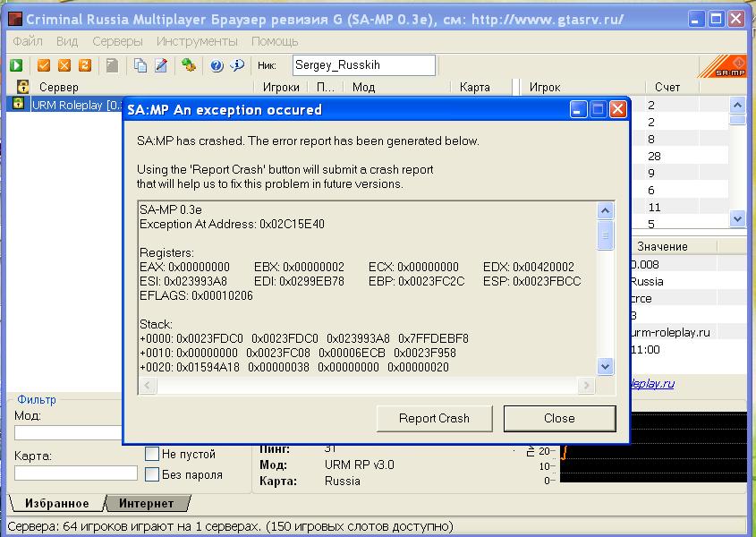Click lock icon of URM Roleplay row
756x537 pixels.
pyautogui.click(x=18, y=103)
